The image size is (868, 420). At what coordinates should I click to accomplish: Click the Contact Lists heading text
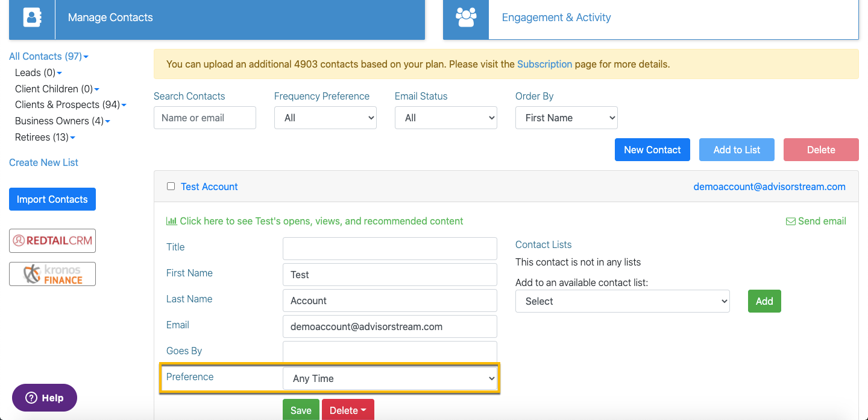543,244
